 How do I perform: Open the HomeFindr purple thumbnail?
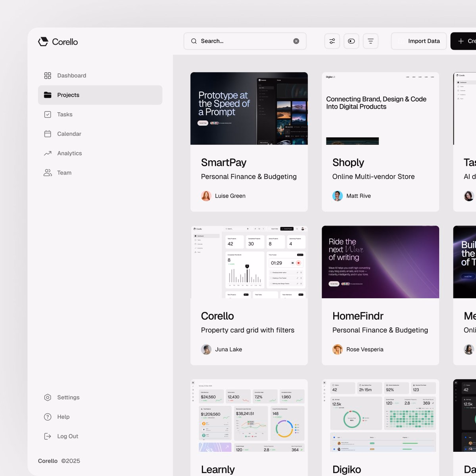380,262
